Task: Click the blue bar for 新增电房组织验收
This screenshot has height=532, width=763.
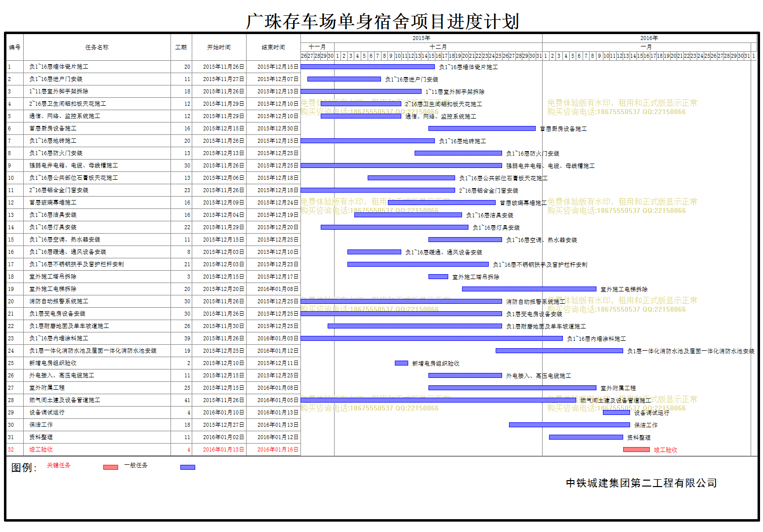Action: click(401, 363)
